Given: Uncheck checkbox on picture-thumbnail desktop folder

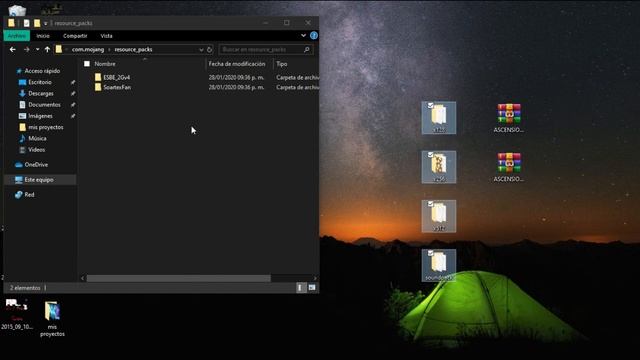Looking at the screenshot, I should tap(430, 155).
